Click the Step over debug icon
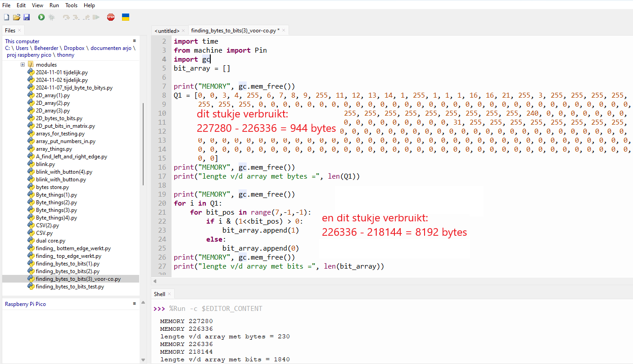 click(66, 17)
